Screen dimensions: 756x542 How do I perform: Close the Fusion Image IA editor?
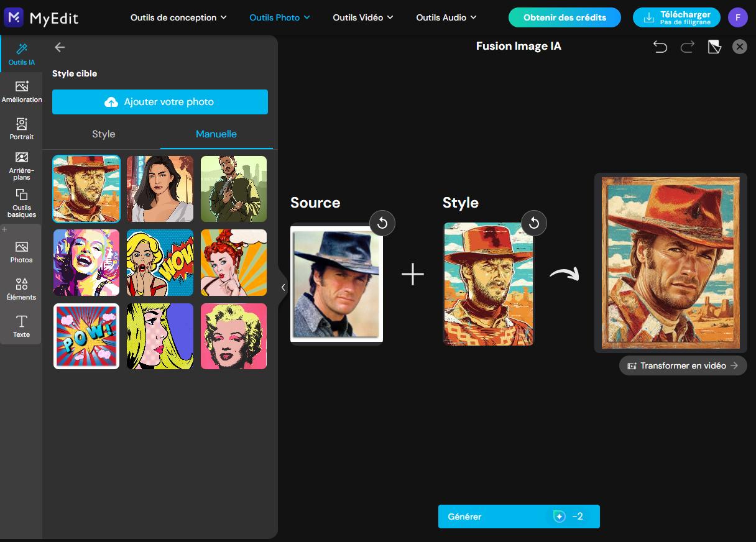739,47
